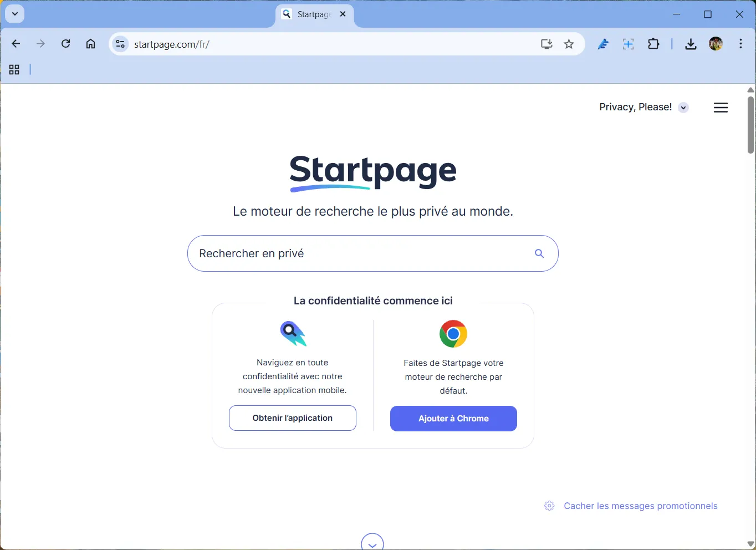View site information icon in address bar
Image resolution: width=756 pixels, height=550 pixels.
point(120,44)
